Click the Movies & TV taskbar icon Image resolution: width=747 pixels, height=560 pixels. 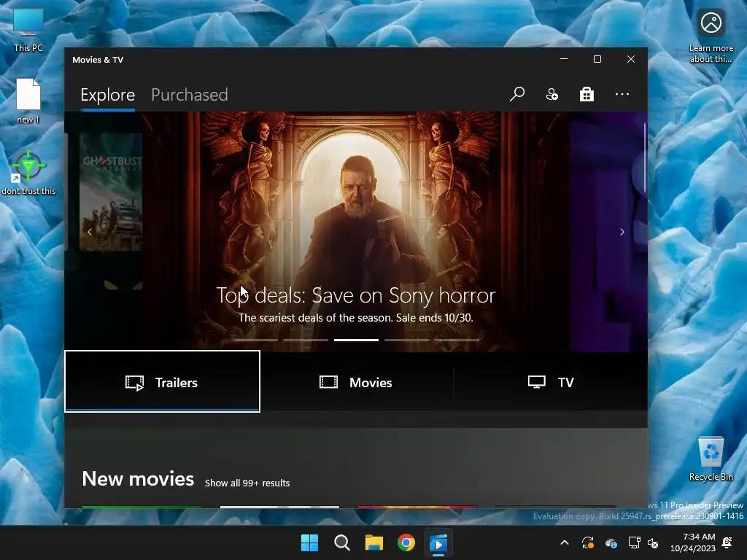pos(438,542)
